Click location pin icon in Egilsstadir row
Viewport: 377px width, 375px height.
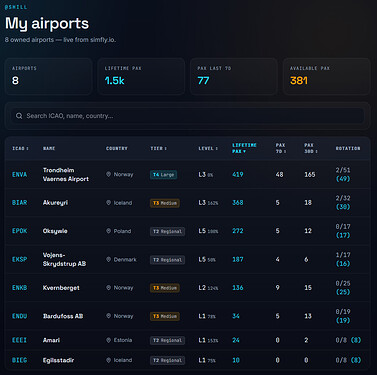(108, 360)
